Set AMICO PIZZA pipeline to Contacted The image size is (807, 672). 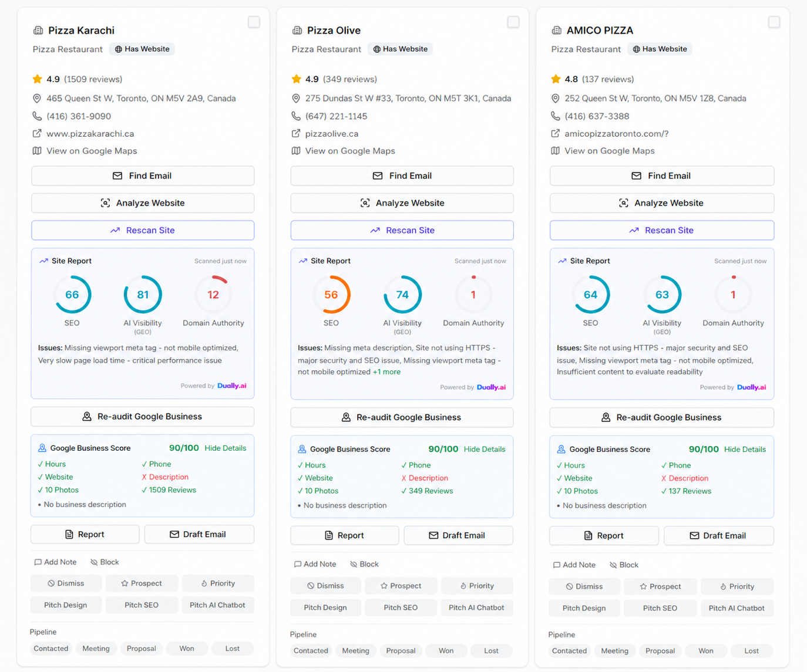point(569,651)
